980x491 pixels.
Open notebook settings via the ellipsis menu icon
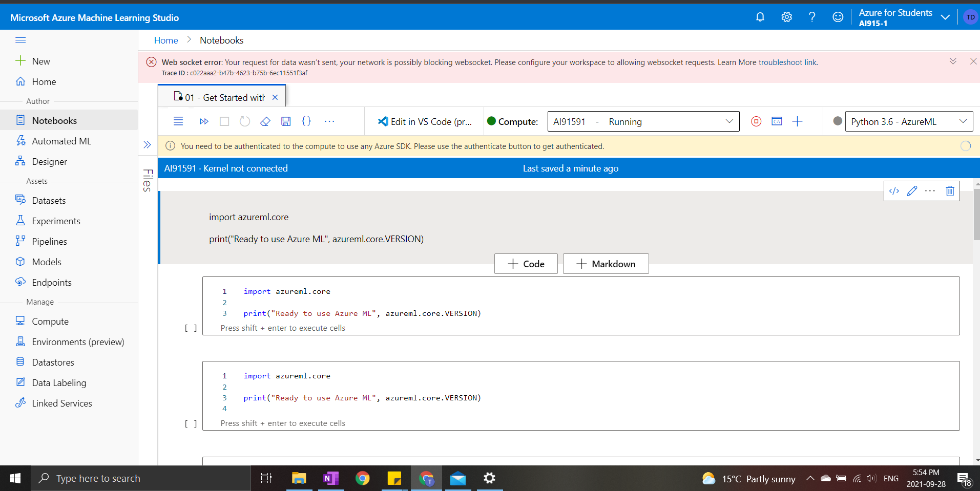pyautogui.click(x=930, y=190)
